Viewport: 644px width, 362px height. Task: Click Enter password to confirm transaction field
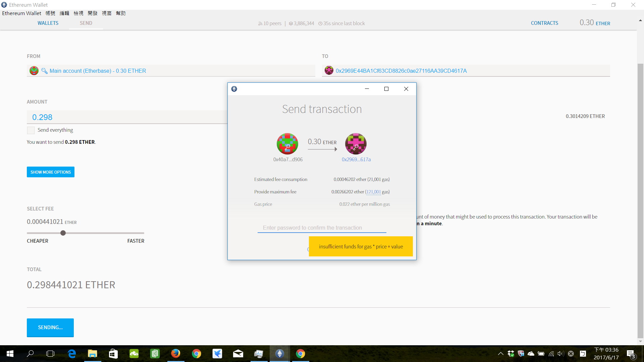click(322, 228)
